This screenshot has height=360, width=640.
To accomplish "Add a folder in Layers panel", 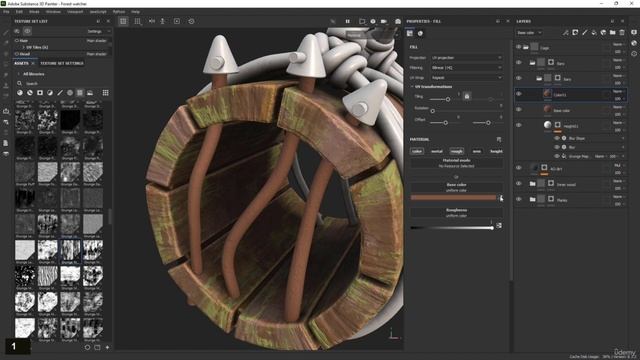I will pyautogui.click(x=613, y=32).
